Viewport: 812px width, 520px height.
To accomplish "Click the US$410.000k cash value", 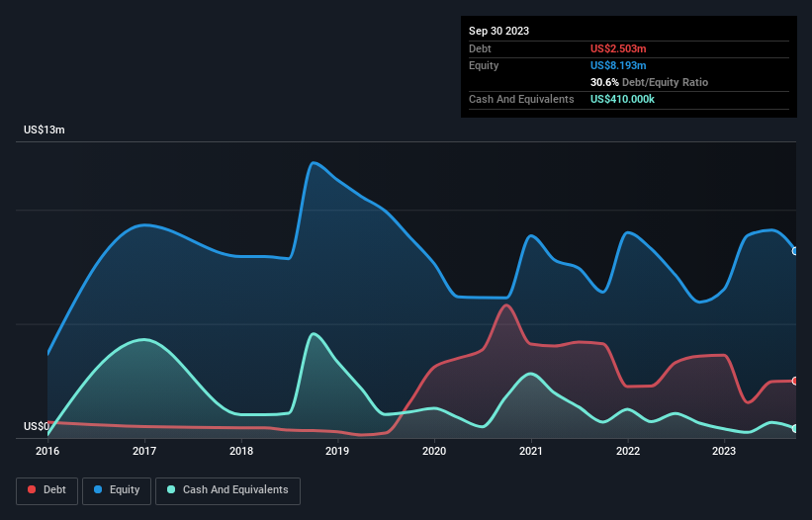I will pos(622,99).
